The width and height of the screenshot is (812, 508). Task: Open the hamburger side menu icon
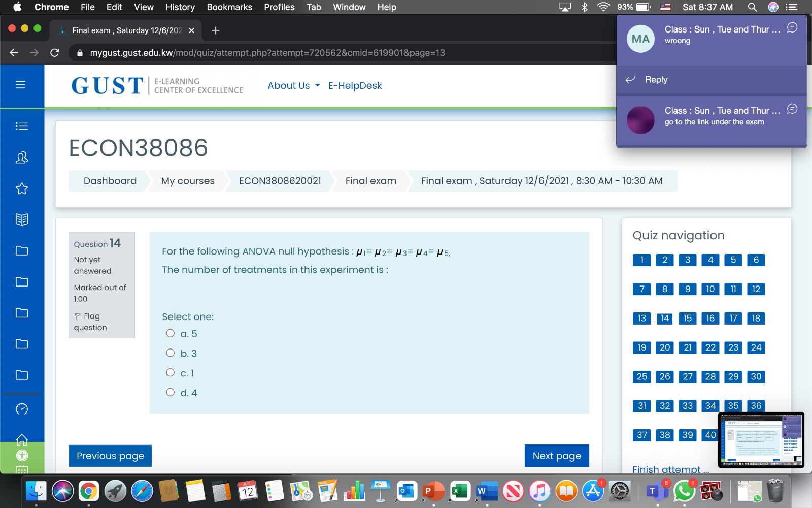20,85
